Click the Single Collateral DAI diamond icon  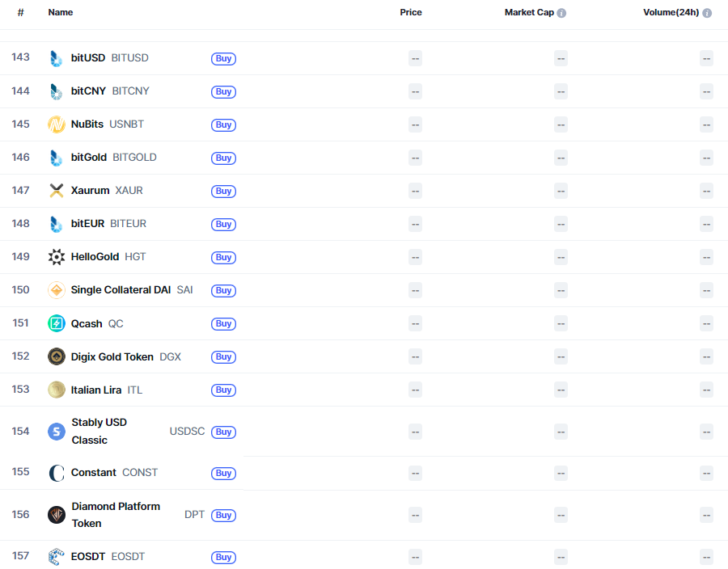pyautogui.click(x=56, y=289)
